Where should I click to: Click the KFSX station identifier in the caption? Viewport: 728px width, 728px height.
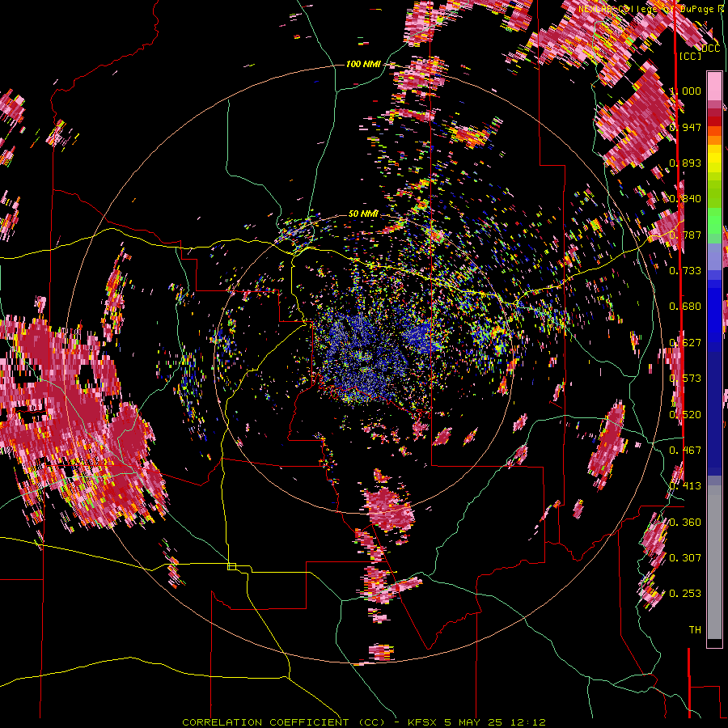coord(422,722)
